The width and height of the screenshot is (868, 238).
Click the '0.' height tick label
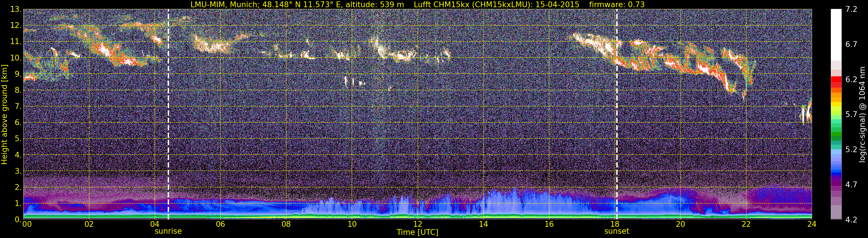[x=18, y=220]
